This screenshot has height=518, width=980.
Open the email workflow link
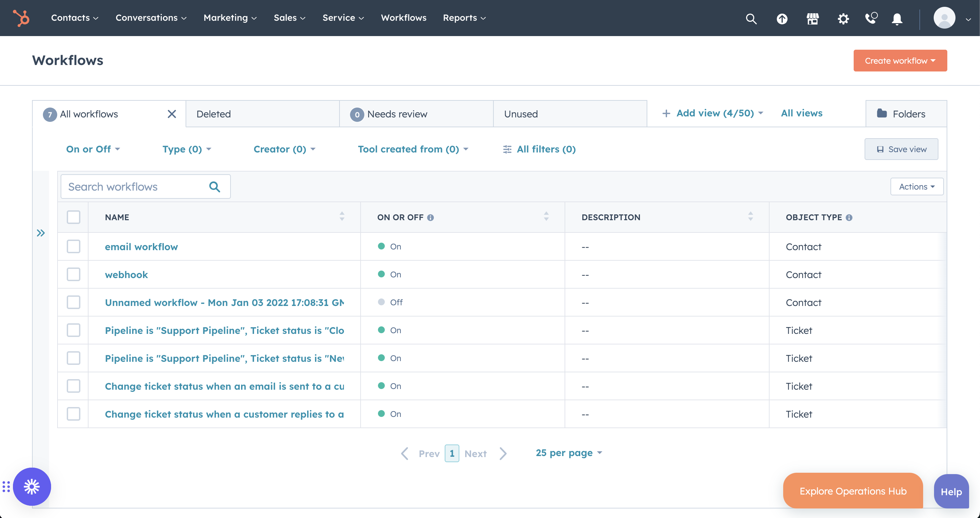[x=141, y=246]
